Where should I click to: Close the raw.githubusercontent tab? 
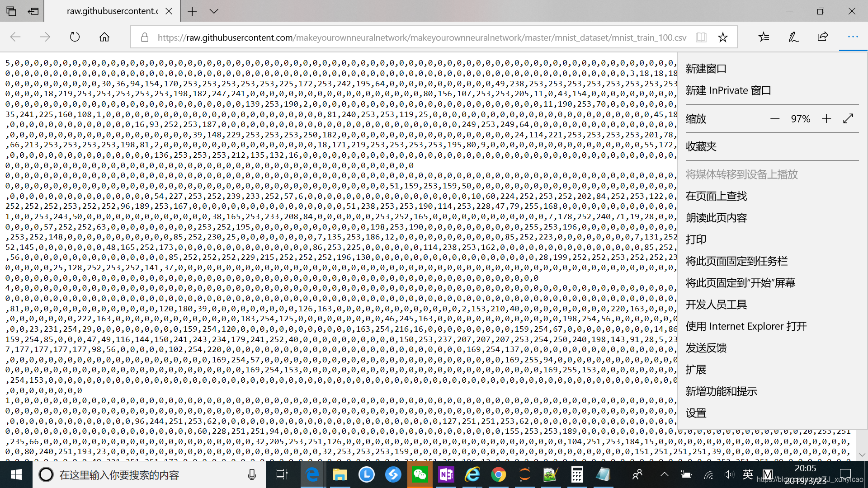[169, 11]
